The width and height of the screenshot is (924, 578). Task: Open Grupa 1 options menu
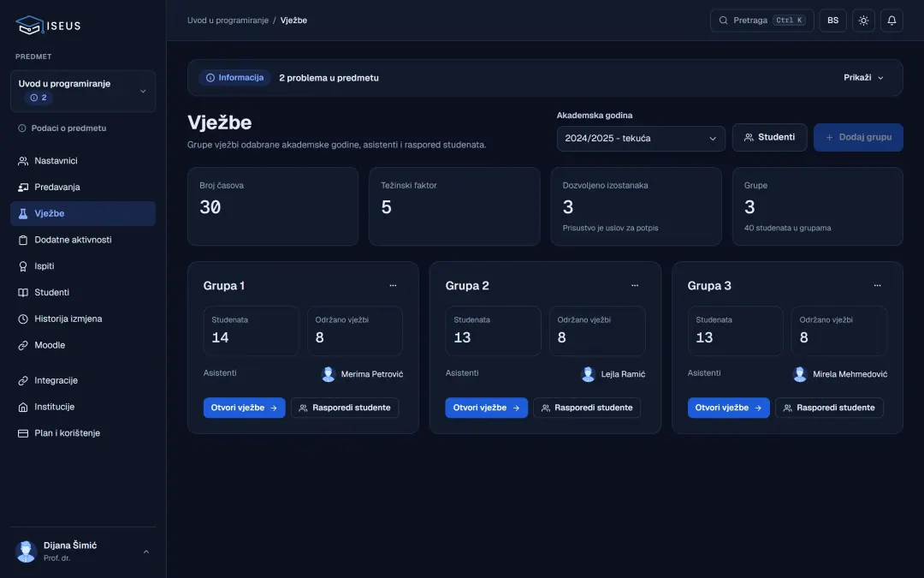coord(393,285)
